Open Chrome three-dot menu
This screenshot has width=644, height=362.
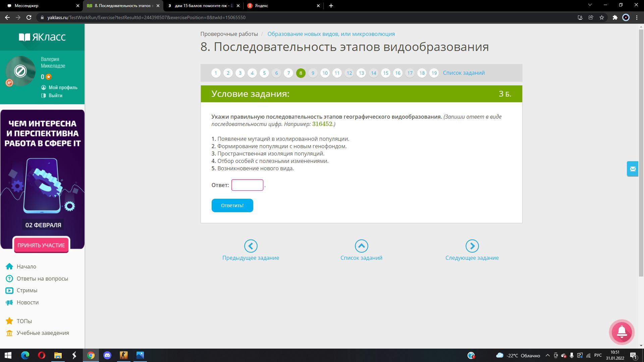(637, 17)
